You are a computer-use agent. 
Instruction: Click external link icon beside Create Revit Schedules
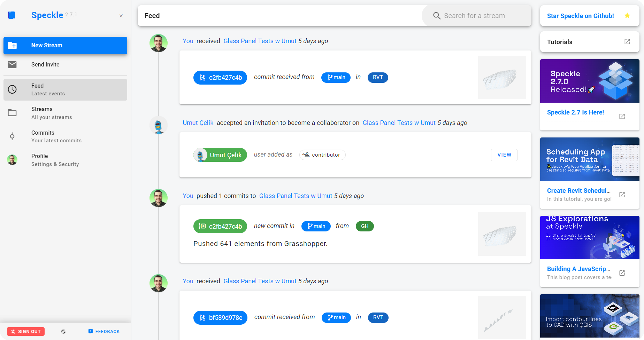622,195
